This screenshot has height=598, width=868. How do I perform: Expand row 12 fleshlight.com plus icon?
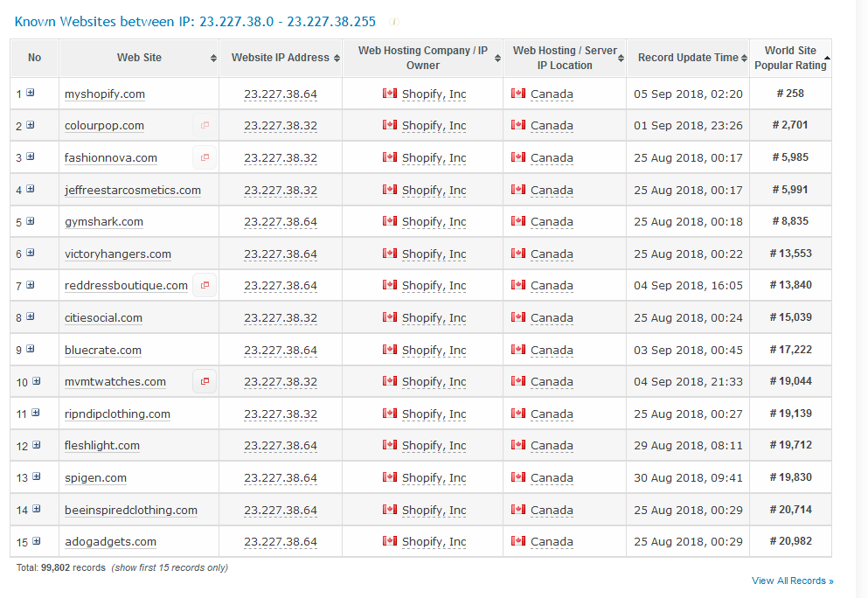(37, 445)
